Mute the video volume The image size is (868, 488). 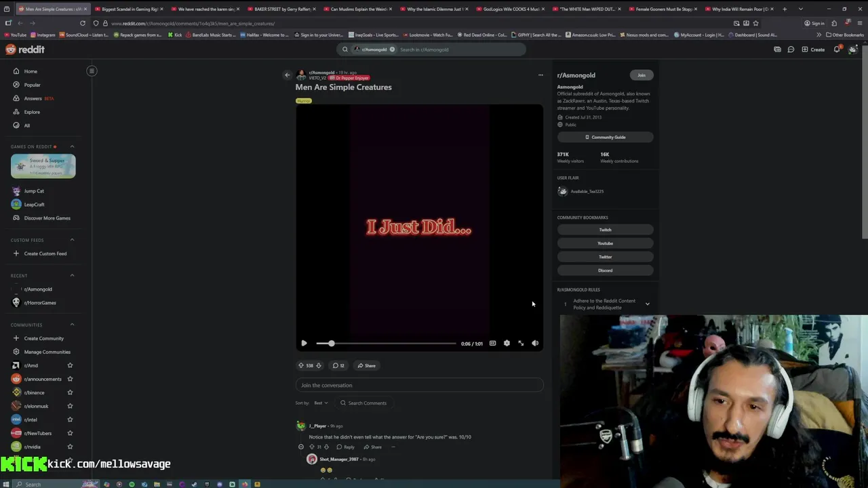pyautogui.click(x=535, y=344)
